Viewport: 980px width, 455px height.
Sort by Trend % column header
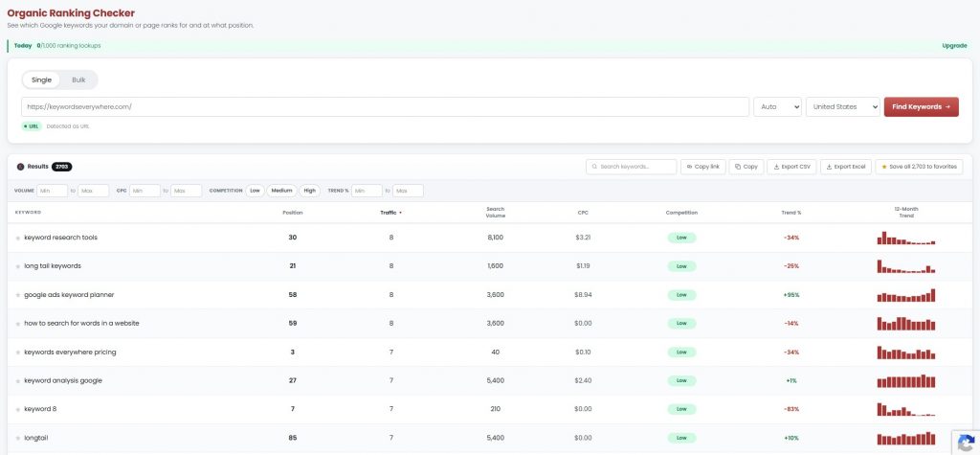[791, 213]
